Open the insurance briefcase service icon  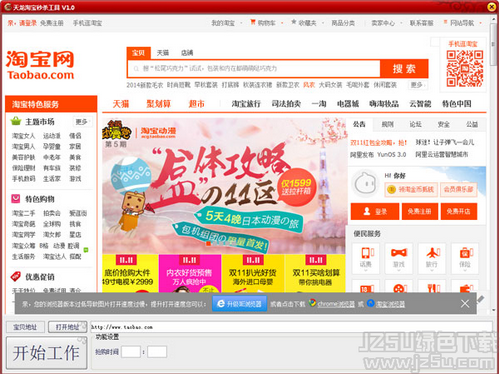[x=465, y=258]
